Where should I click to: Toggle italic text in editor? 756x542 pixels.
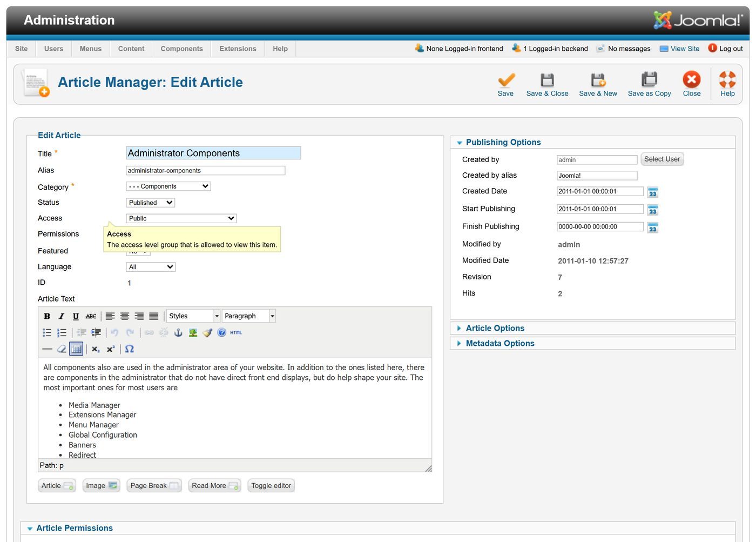[61, 316]
